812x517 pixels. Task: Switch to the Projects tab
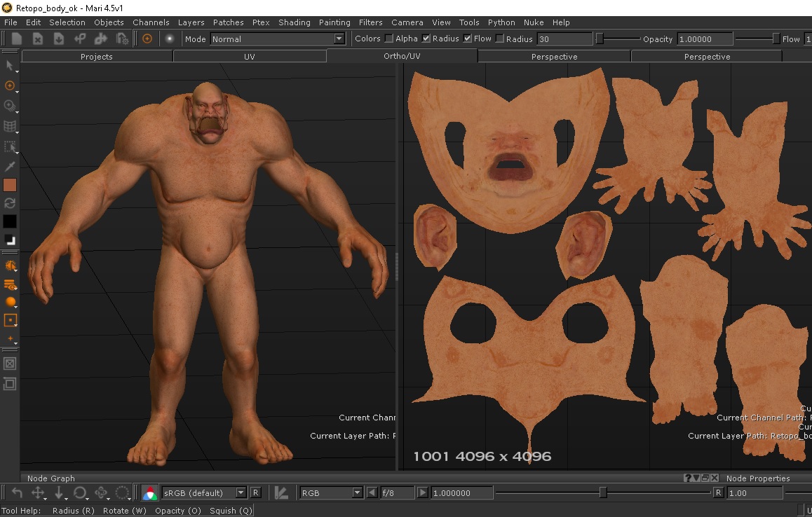pyautogui.click(x=96, y=57)
